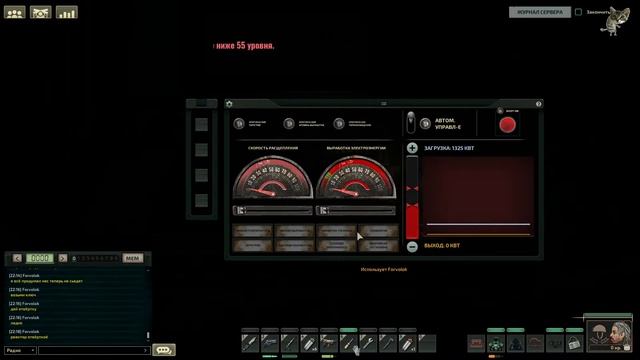Go to previous radio channel

click(17, 258)
